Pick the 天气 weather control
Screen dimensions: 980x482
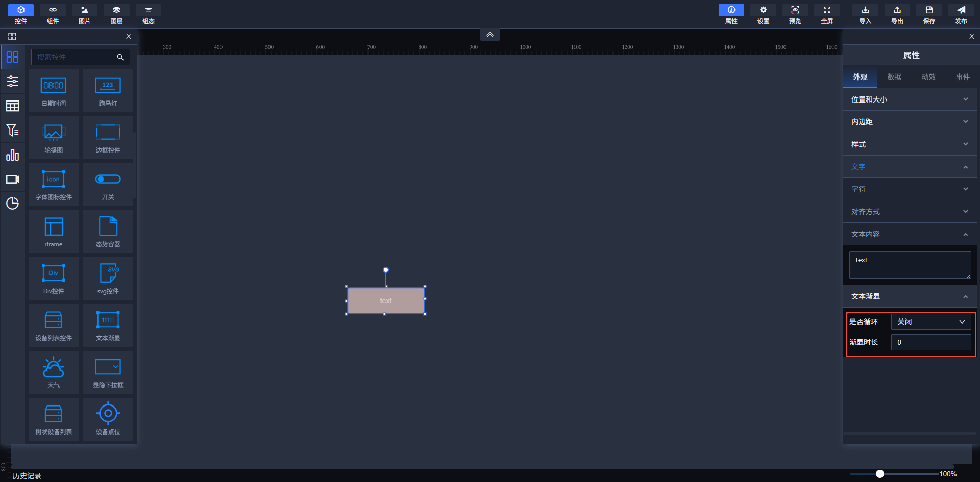[x=54, y=372]
